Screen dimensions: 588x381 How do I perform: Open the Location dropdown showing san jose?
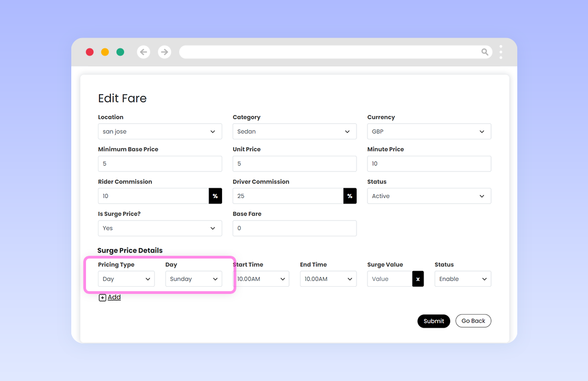pos(160,132)
